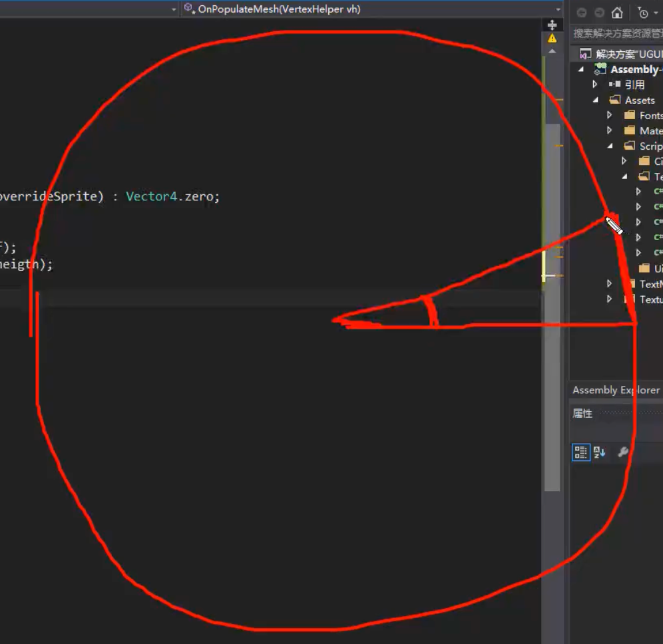Switch to the Assembly Explorer tab
Image resolution: width=663 pixels, height=644 pixels.
point(616,390)
